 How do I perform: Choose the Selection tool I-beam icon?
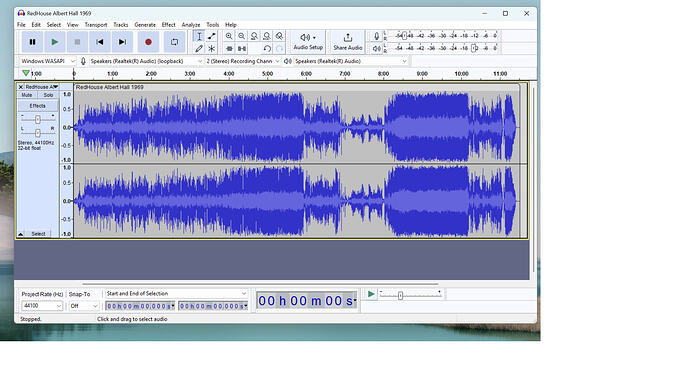click(199, 36)
